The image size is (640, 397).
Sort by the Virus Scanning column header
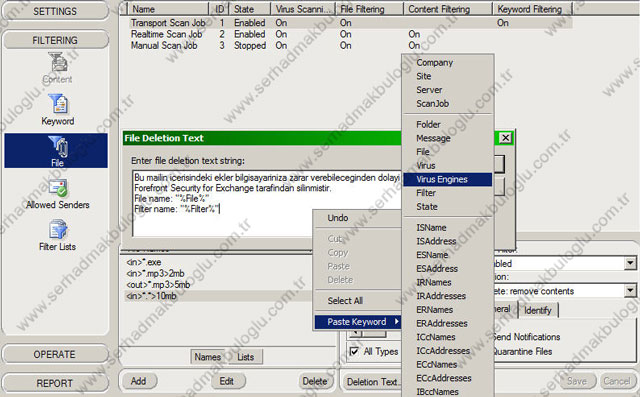point(303,9)
